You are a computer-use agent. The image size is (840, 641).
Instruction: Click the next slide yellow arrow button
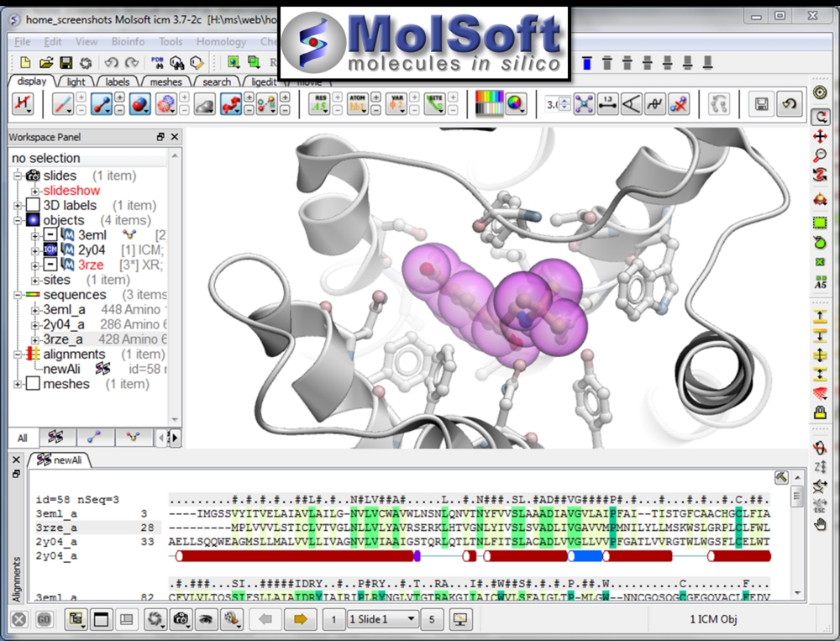pyautogui.click(x=298, y=619)
